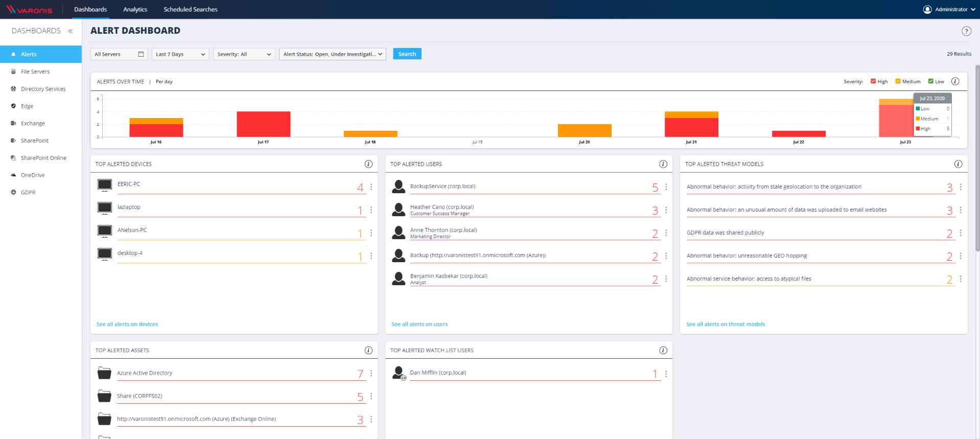Select Exchange in the sidebar
This screenshot has width=980, height=439.
[x=41, y=123]
